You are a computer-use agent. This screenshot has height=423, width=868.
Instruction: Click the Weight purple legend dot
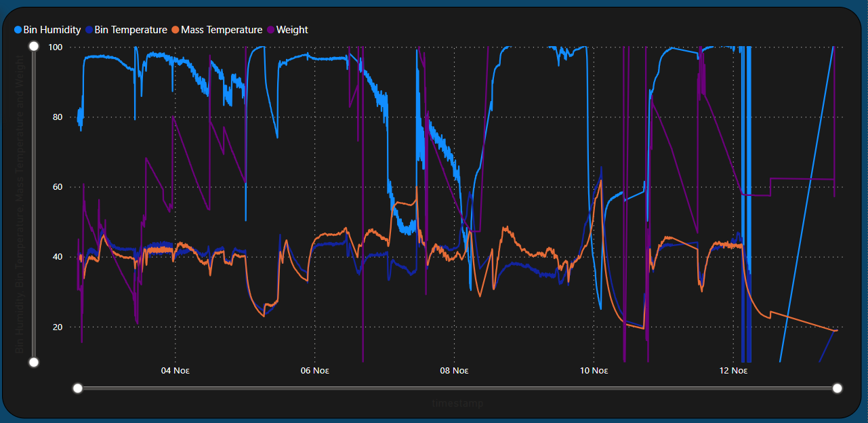270,30
